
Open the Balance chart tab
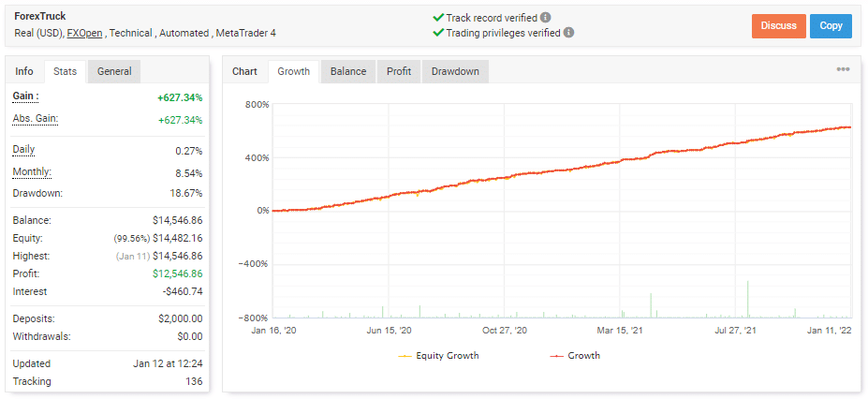(x=348, y=71)
